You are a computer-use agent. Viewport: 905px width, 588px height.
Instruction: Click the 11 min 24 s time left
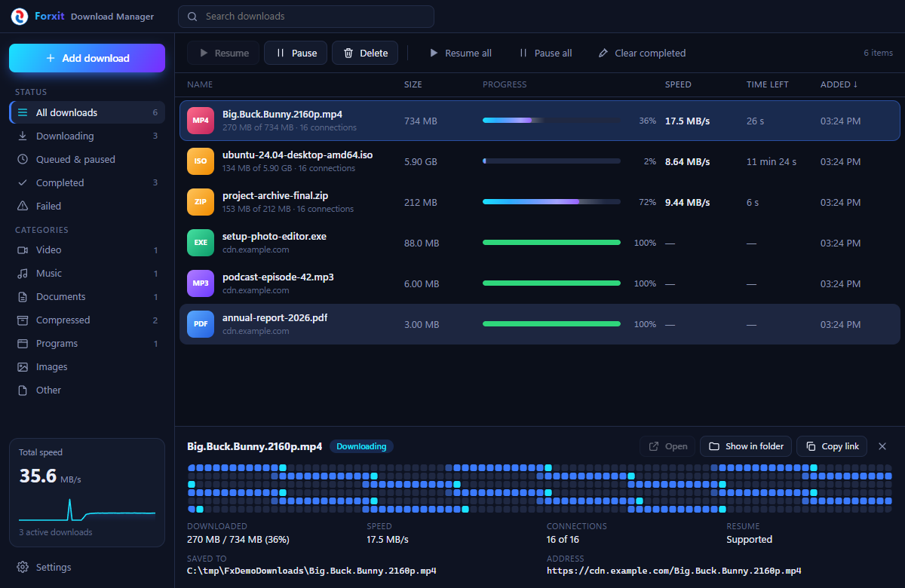[x=772, y=161]
